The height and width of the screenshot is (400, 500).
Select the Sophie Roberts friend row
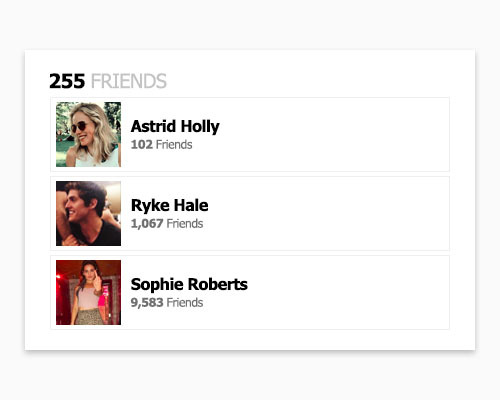pyautogui.click(x=250, y=292)
